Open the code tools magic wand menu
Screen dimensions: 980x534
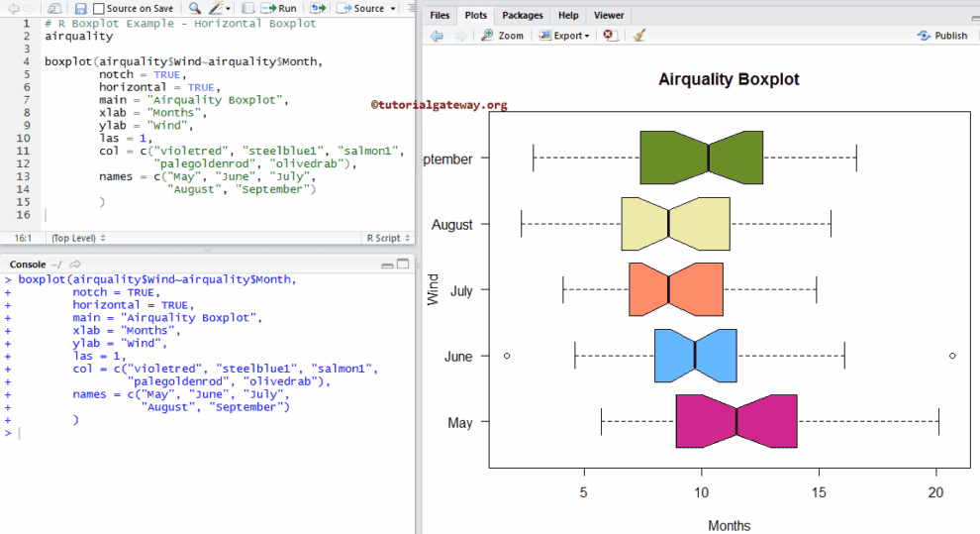click(x=220, y=8)
